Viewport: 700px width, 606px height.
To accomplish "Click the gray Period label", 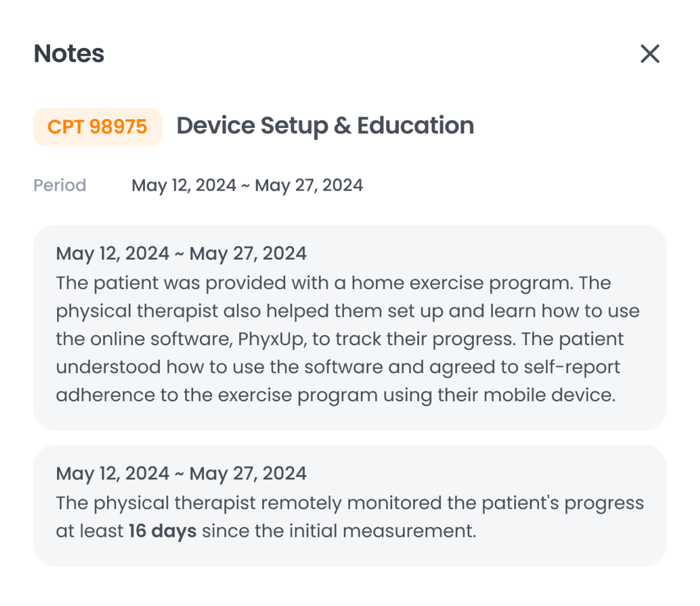I will [60, 185].
